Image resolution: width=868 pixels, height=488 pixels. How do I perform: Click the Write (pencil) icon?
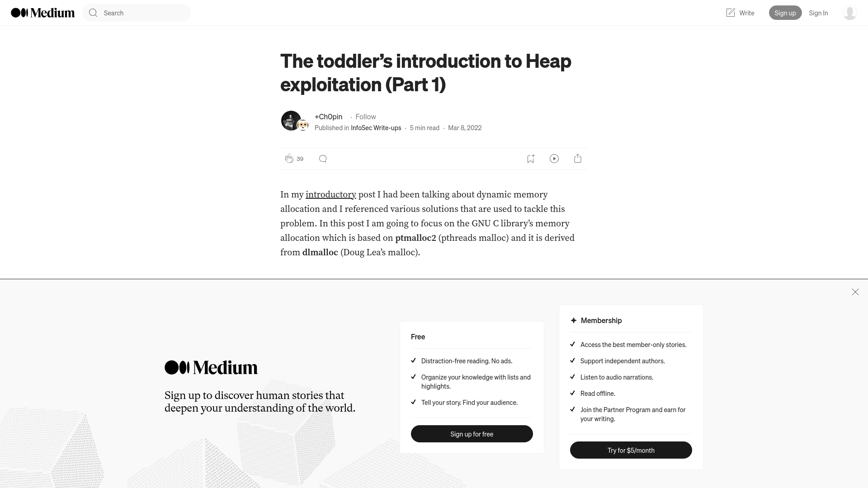[730, 13]
